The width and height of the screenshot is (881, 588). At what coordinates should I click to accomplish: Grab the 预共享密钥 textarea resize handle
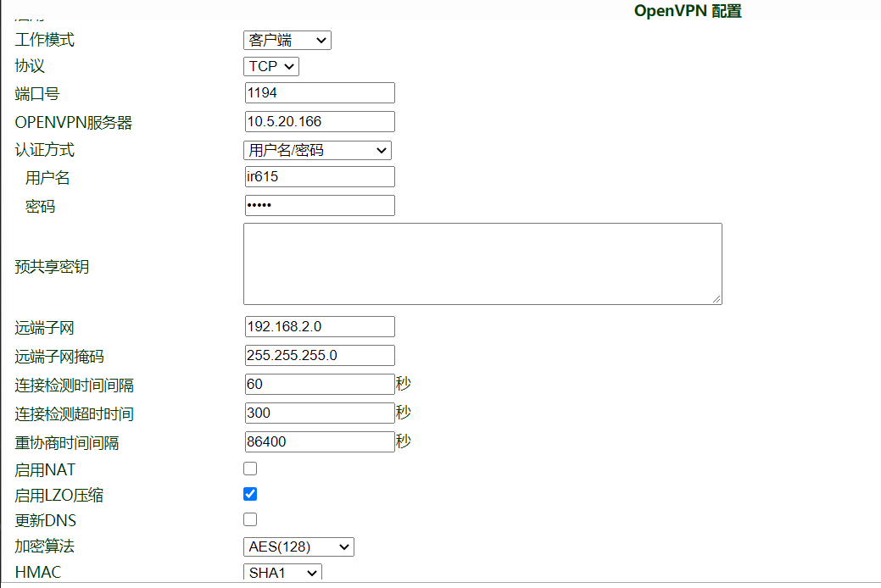[717, 299]
